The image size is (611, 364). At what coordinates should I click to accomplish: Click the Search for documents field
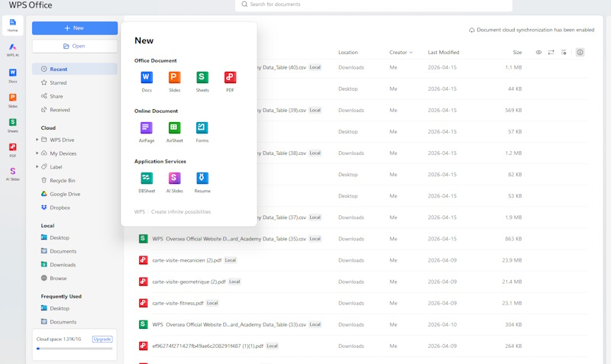click(x=373, y=5)
